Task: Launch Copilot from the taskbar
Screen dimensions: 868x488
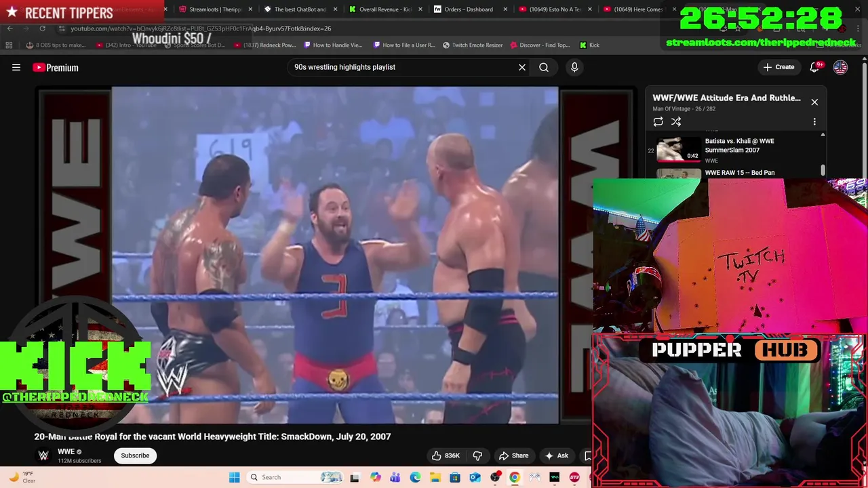Action: point(375,477)
